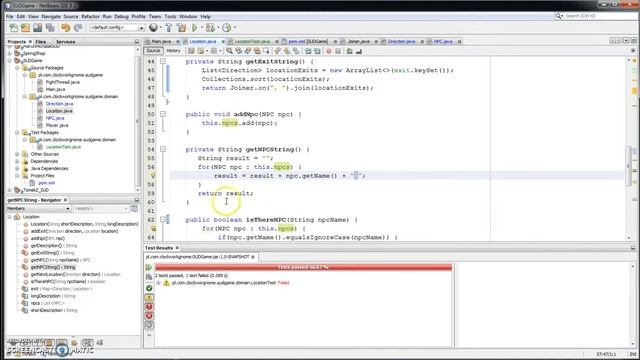Click the Source view button
This screenshot has height=360, width=640.
point(153,51)
